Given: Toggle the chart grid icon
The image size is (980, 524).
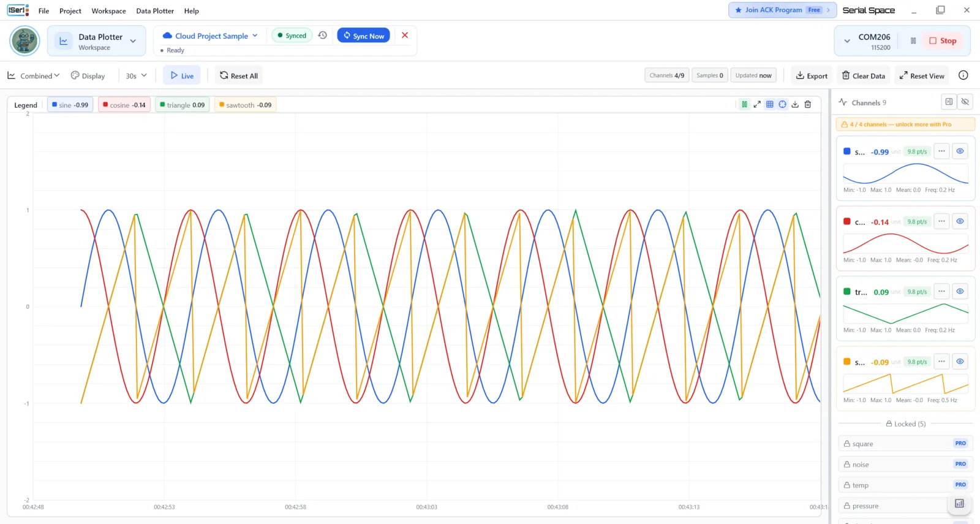Looking at the screenshot, I should (x=770, y=105).
